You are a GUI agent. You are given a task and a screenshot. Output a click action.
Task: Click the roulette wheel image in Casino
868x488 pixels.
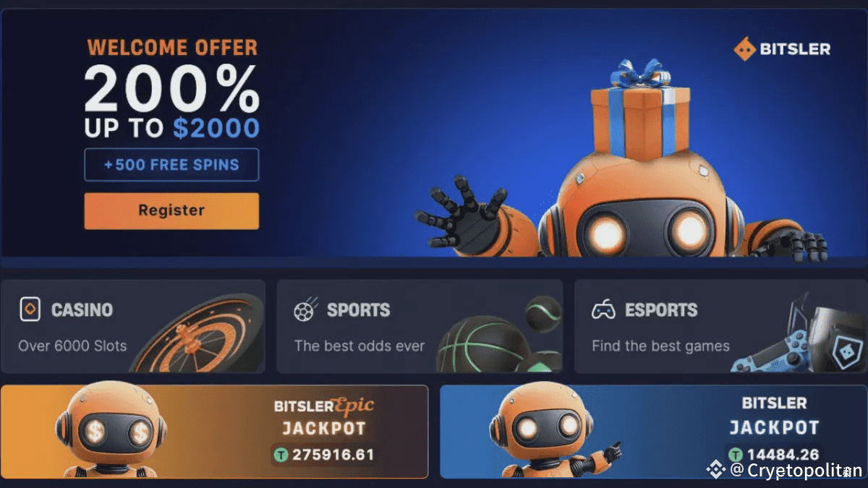point(199,336)
